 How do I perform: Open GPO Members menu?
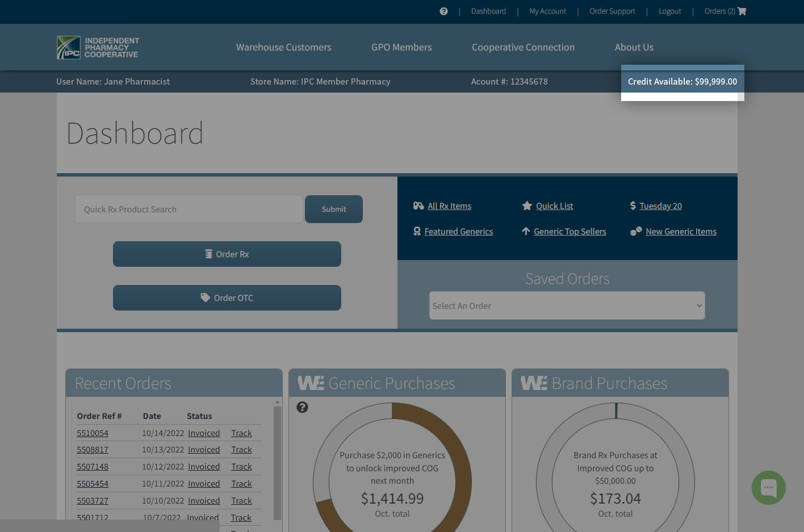tap(401, 48)
